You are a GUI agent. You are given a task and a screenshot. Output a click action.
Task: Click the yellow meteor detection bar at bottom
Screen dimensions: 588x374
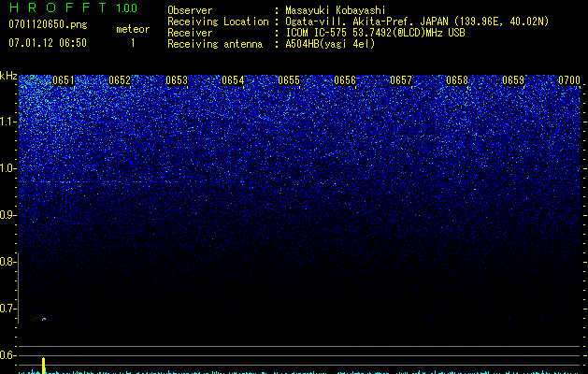coord(44,366)
